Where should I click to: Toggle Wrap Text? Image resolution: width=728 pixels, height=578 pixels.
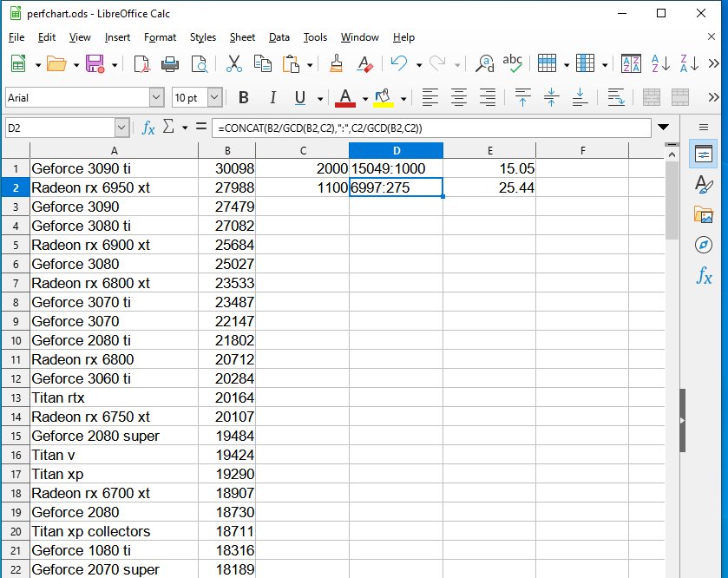pyautogui.click(x=616, y=97)
